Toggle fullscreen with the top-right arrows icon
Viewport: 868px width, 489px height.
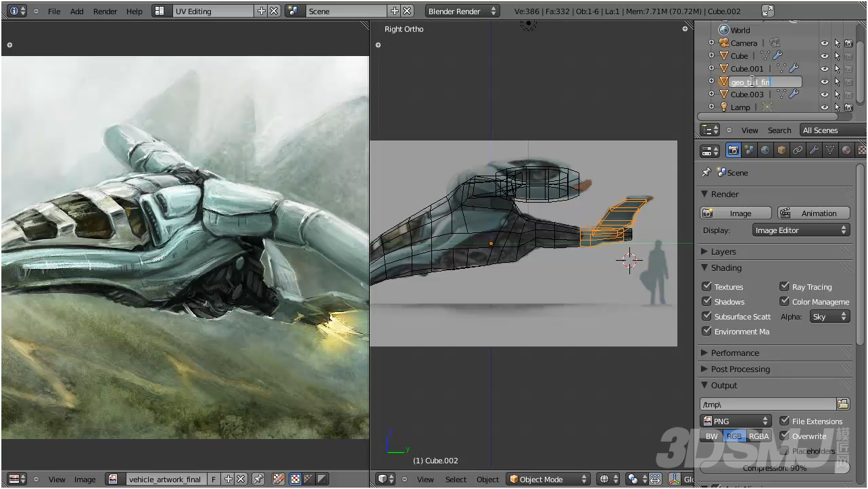(x=767, y=11)
